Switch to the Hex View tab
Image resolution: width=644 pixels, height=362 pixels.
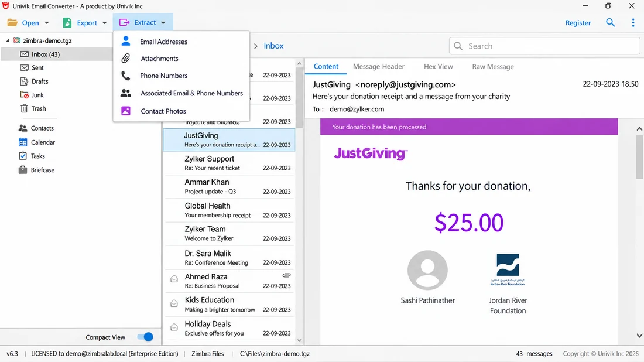pos(439,67)
